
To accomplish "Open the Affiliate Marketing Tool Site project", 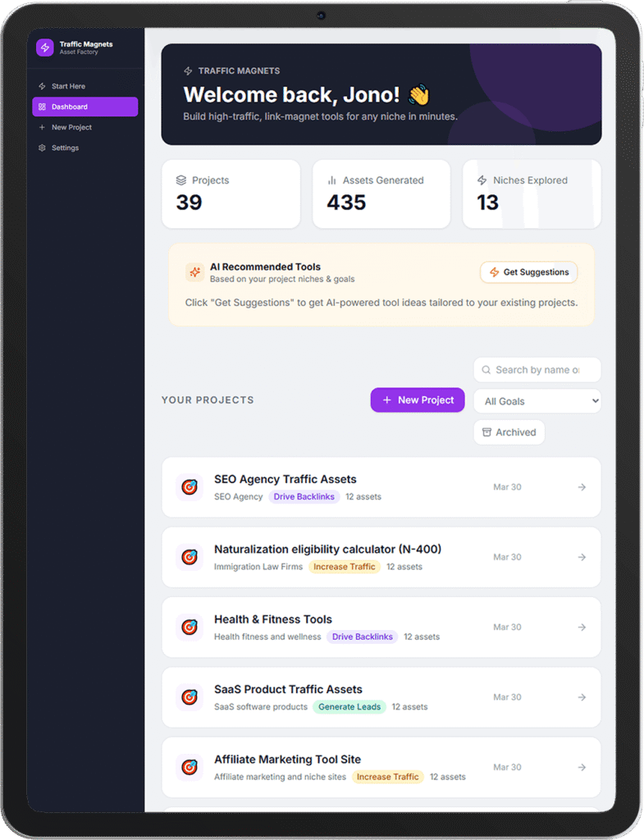I will (x=381, y=767).
